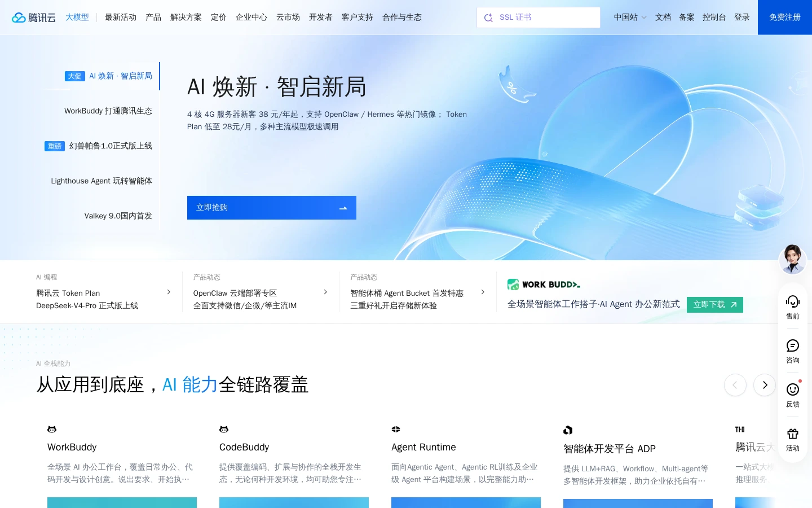
Task: Open DeepSeek-V4-Pro 正式版上线 news
Action: (87, 305)
